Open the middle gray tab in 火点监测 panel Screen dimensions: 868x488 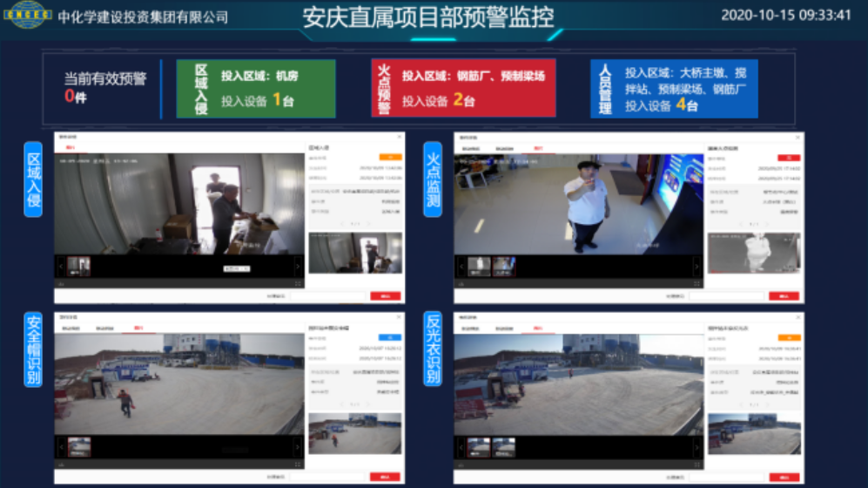504,148
